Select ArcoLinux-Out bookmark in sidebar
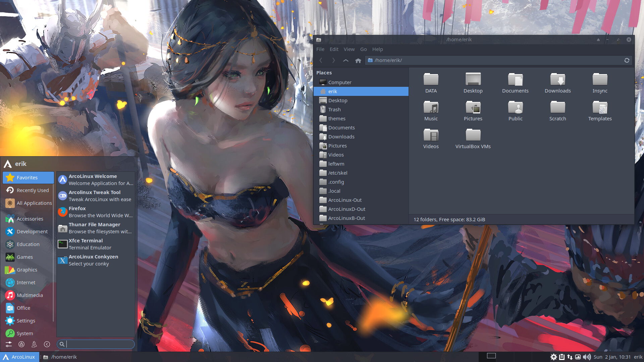 (361, 200)
